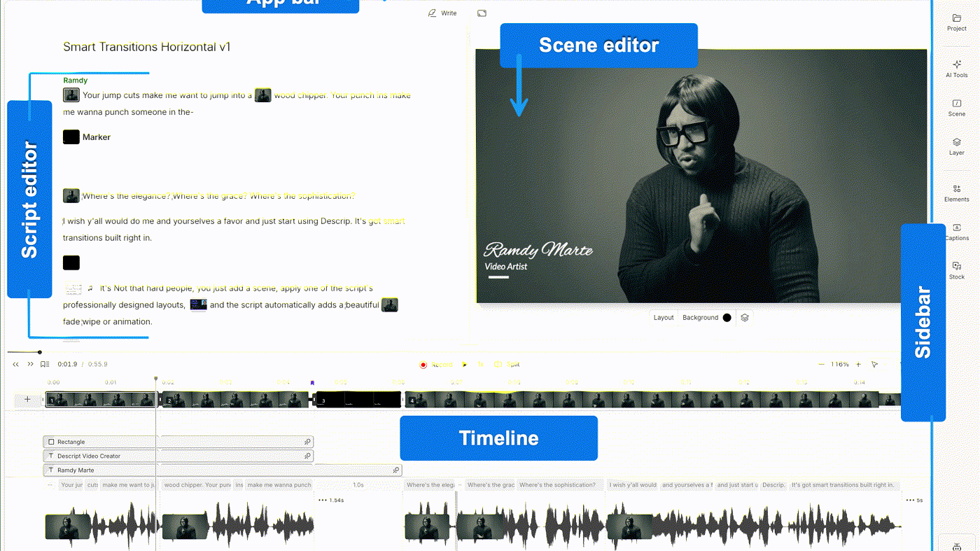Click the scene thumbnail before "Your jump cuts"

tap(71, 95)
